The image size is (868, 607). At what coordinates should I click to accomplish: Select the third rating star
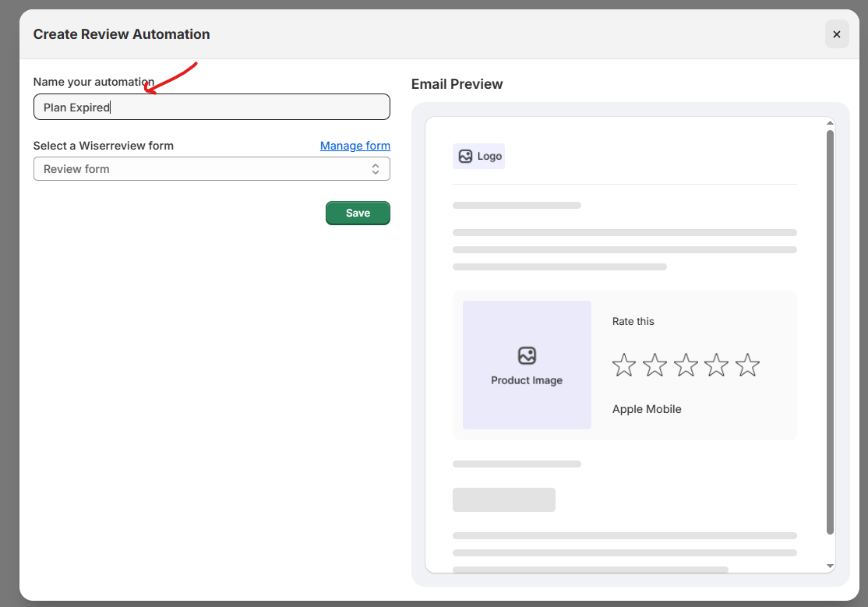pos(686,365)
